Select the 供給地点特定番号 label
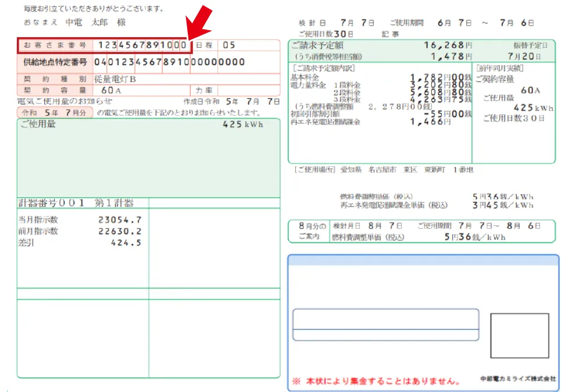This screenshot has width=561, height=392. click(x=55, y=62)
